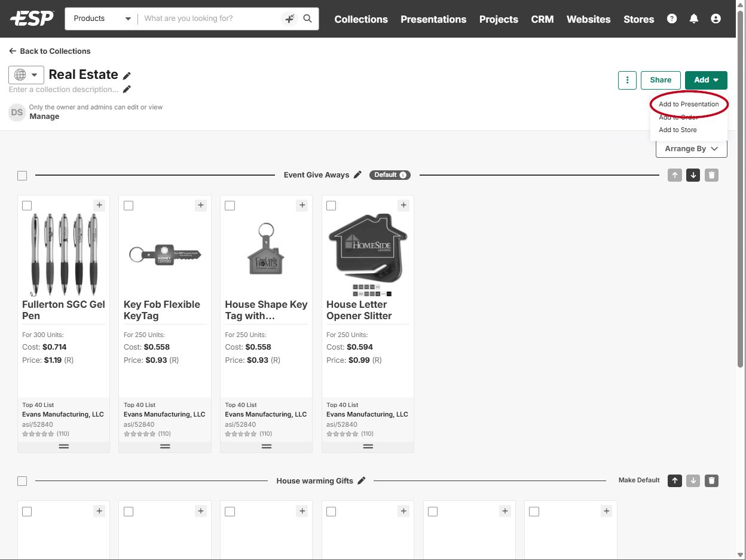Check the House Letter Opener Slitter checkbox
Image resolution: width=746 pixels, height=560 pixels.
tap(331, 206)
